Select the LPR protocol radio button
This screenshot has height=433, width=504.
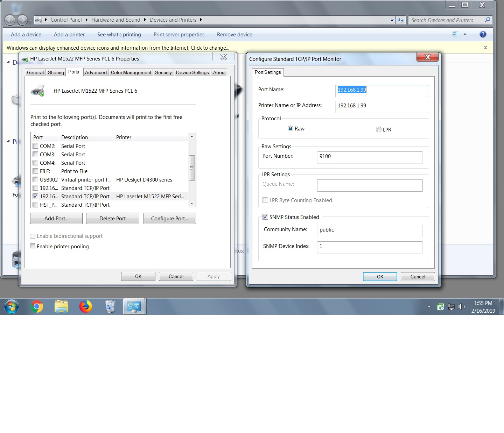point(378,129)
